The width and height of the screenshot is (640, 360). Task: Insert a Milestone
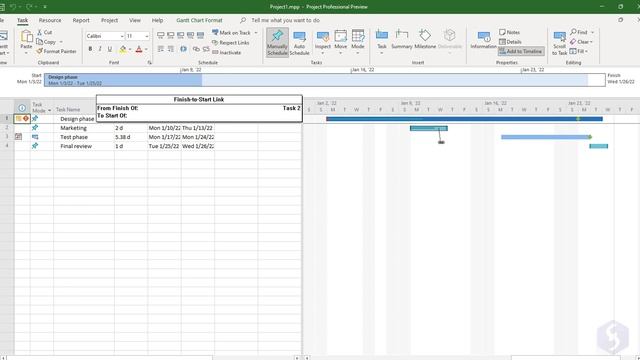(x=425, y=40)
